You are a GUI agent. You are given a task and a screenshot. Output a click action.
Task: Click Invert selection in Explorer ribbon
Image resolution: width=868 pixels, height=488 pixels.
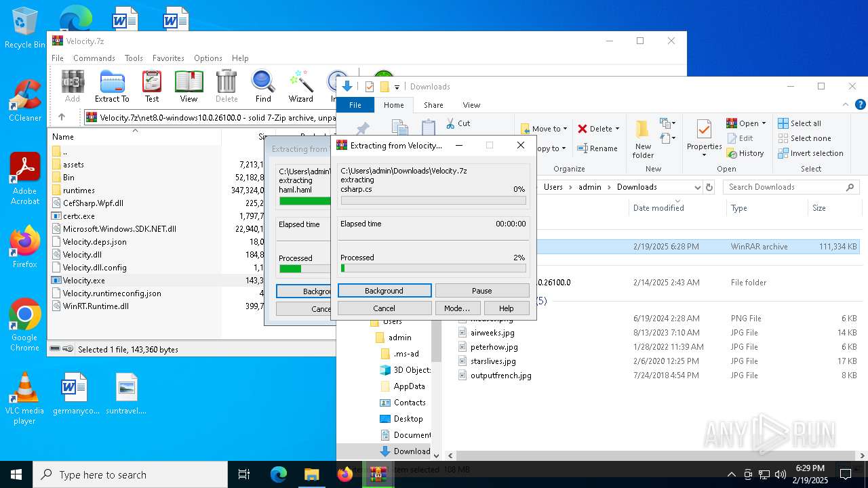coord(810,153)
